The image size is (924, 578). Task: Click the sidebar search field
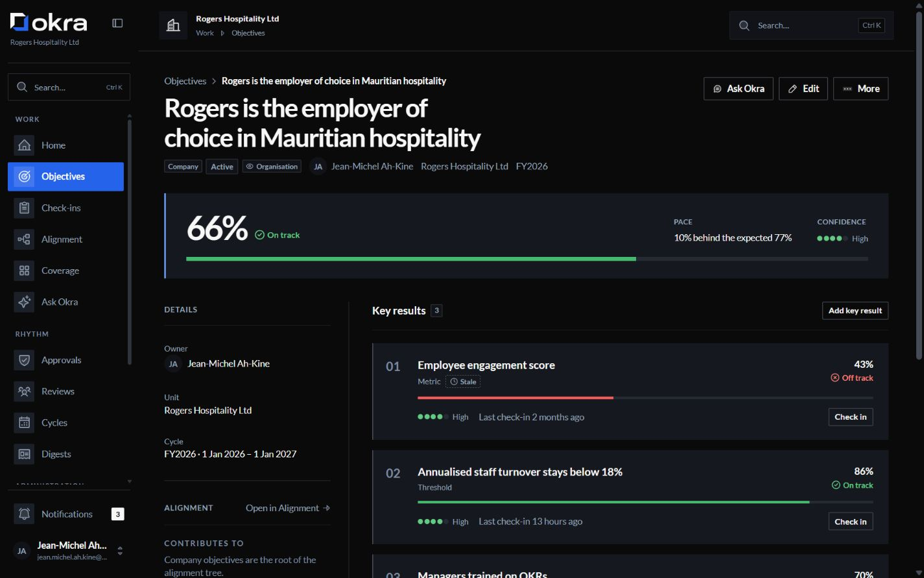click(69, 87)
